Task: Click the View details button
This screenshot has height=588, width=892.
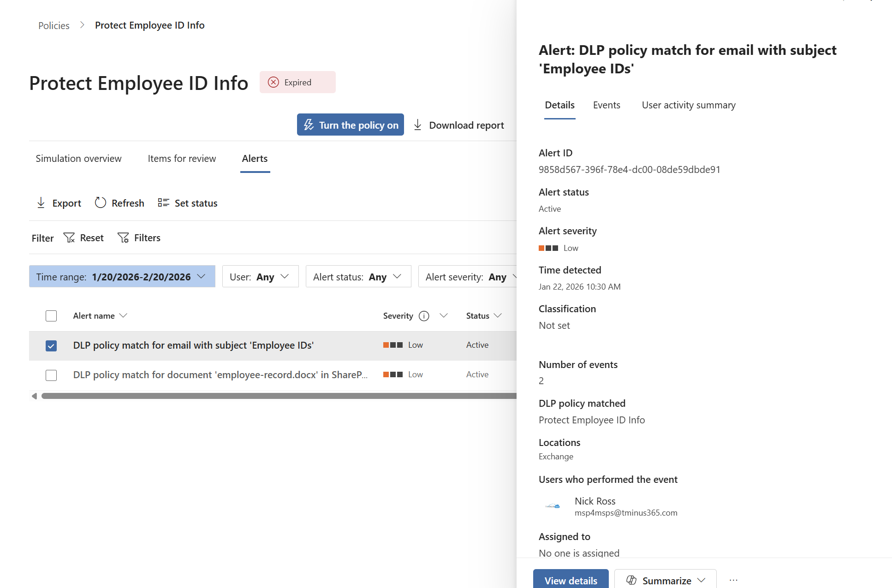Action: [571, 580]
